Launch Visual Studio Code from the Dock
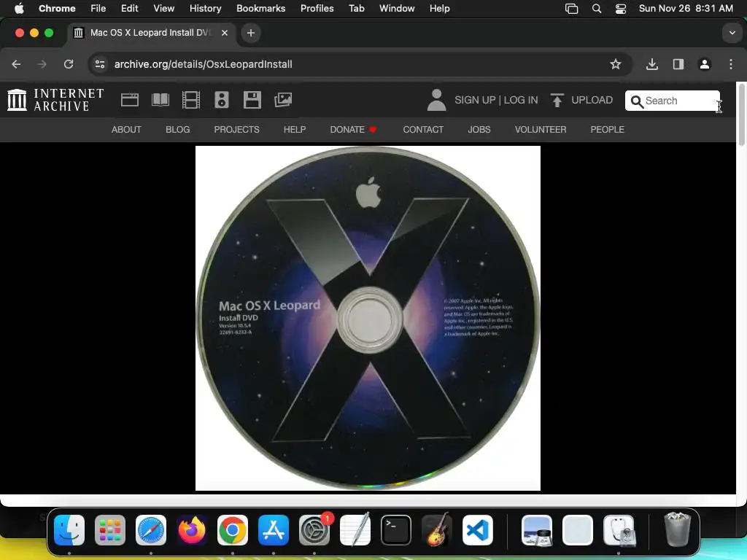Image resolution: width=747 pixels, height=560 pixels. (x=478, y=530)
